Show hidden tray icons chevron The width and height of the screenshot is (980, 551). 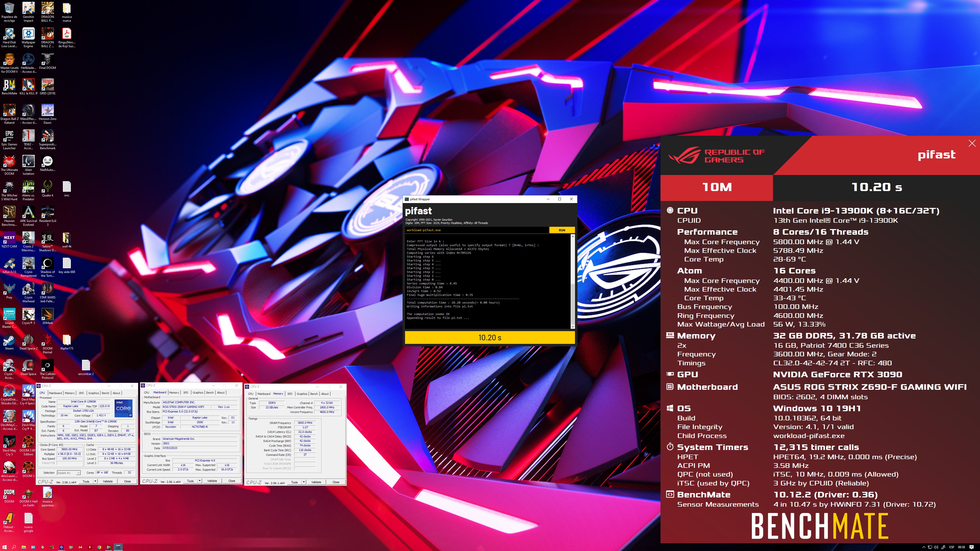[x=924, y=547]
